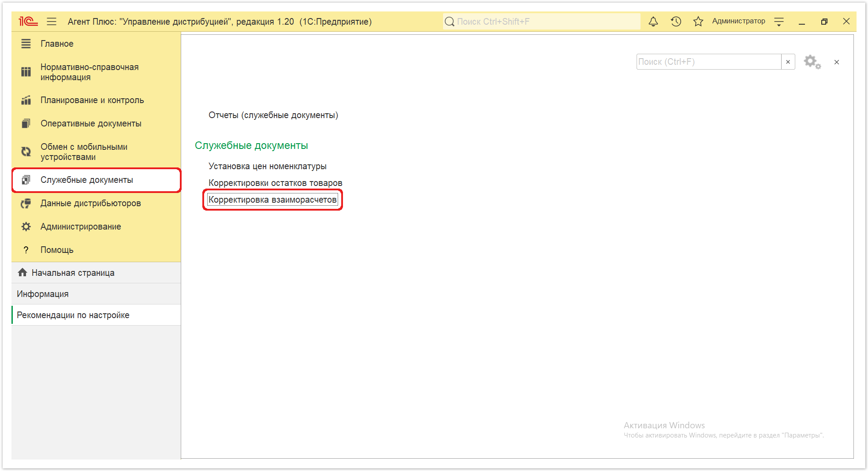
Task: Open Планирование и контроль section
Action: coord(96,100)
